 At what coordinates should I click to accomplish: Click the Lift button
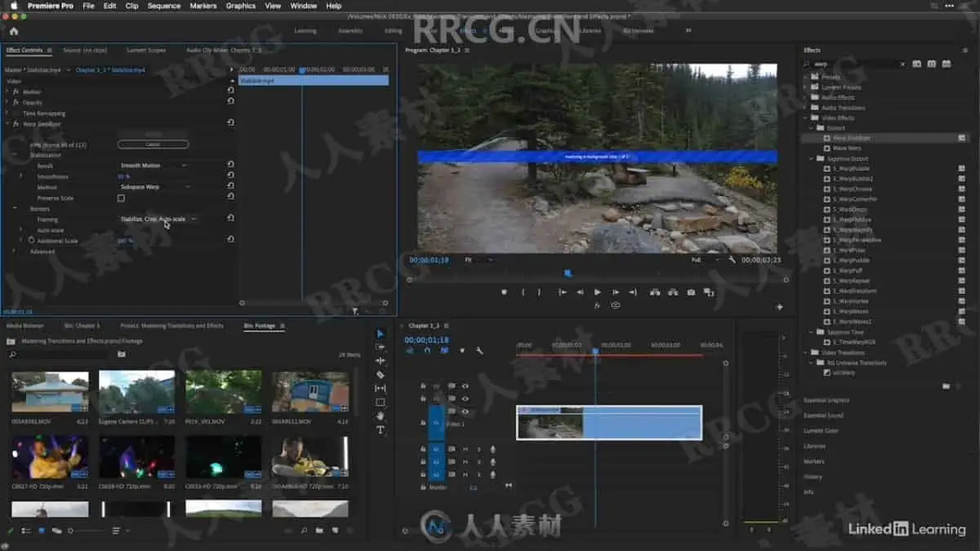click(x=655, y=291)
